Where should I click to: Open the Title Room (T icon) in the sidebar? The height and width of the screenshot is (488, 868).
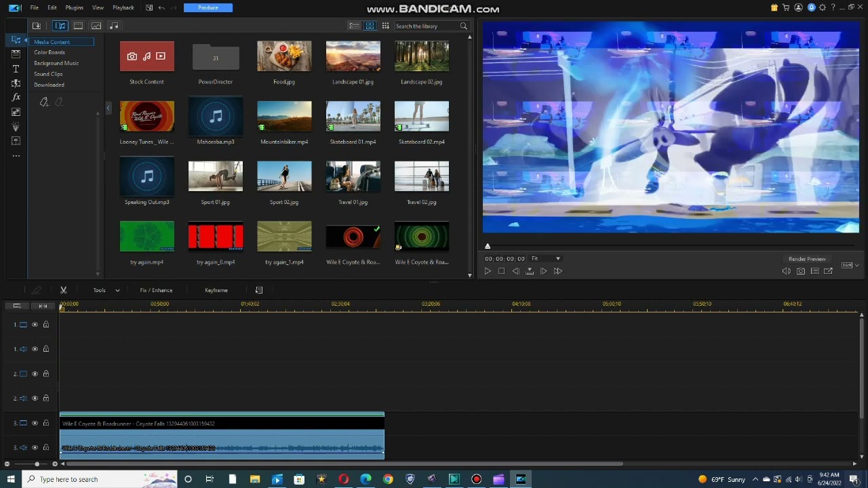point(16,69)
